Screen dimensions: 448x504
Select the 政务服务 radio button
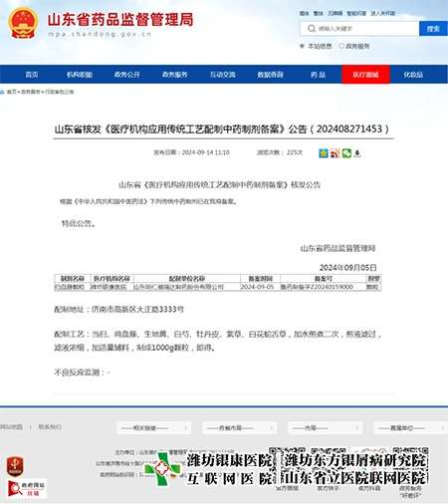(341, 46)
